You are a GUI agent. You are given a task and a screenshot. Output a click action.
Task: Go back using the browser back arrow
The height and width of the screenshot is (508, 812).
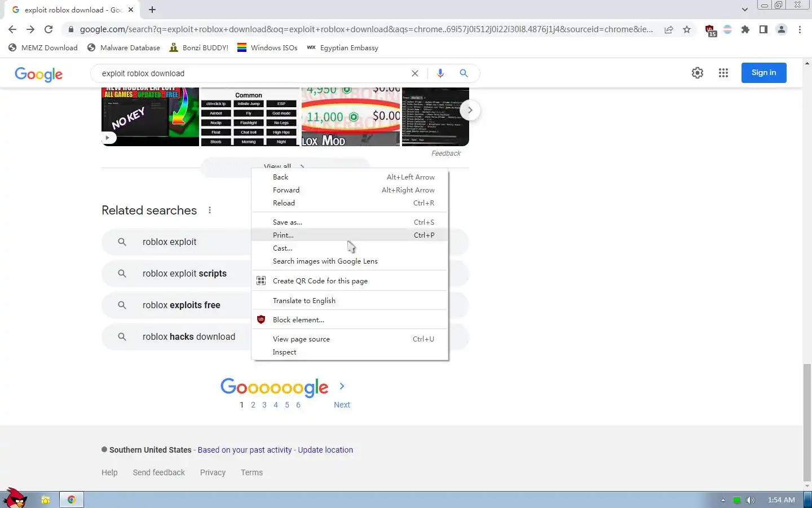(12, 29)
